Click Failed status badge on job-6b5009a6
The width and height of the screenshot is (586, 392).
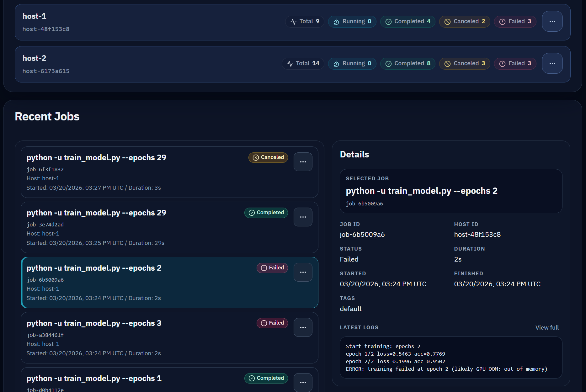click(272, 268)
